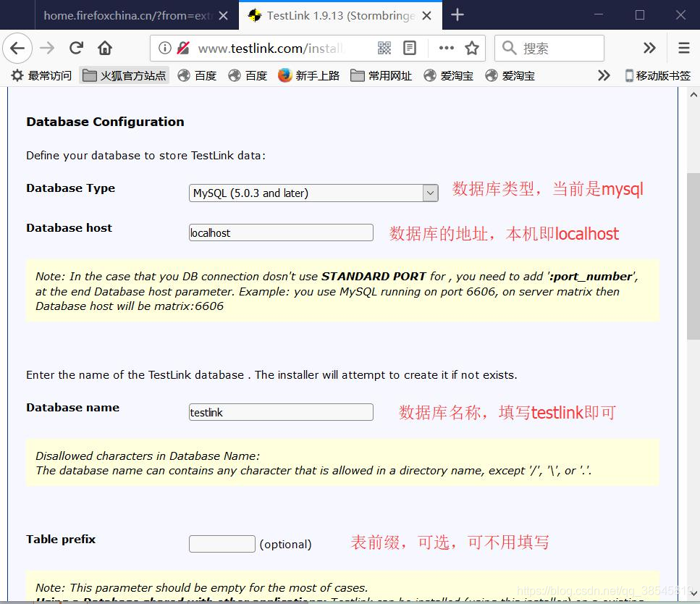Viewport: 700px width, 604px height.
Task: Click the Database Configuration heading
Action: [106, 122]
